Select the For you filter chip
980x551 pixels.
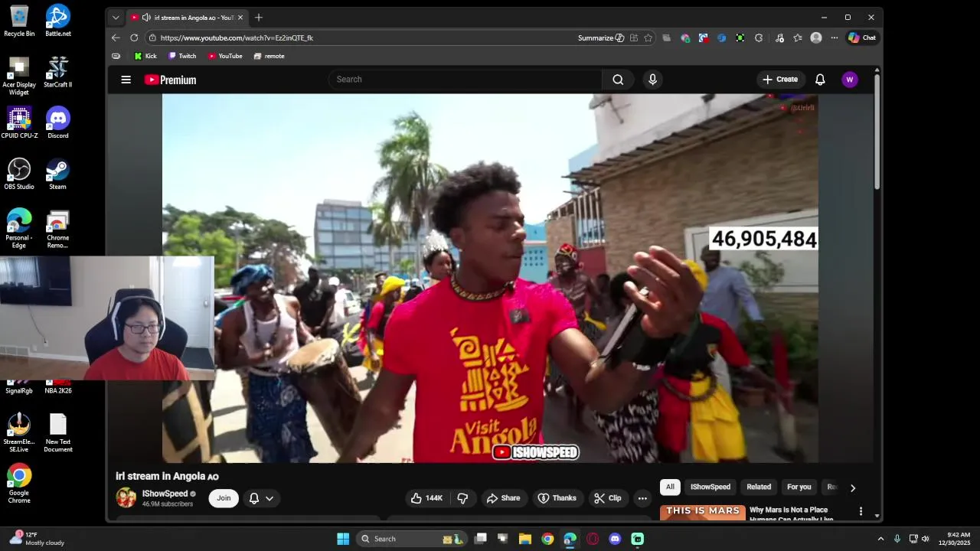799,487
